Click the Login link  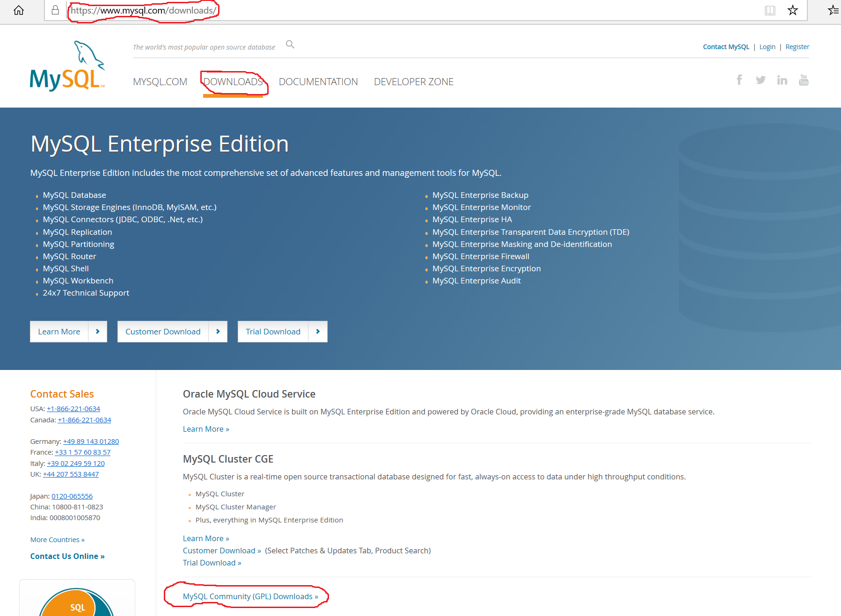767,47
